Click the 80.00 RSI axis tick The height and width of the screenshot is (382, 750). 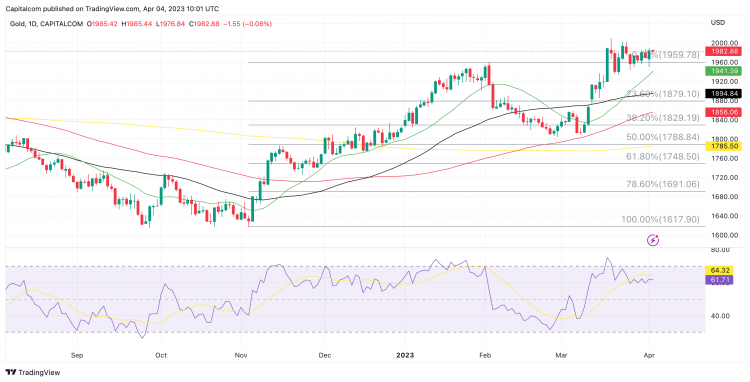coord(720,250)
